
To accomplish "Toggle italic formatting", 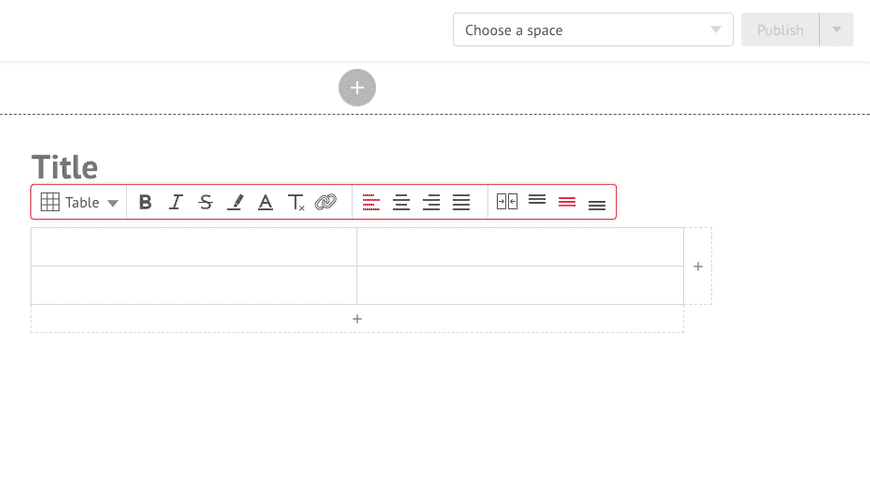I will 176,202.
